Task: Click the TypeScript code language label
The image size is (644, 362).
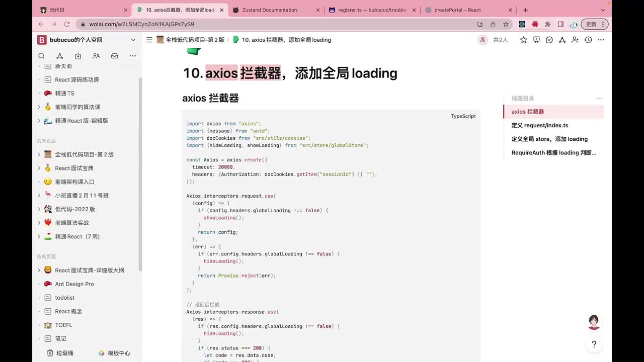Action: click(463, 116)
